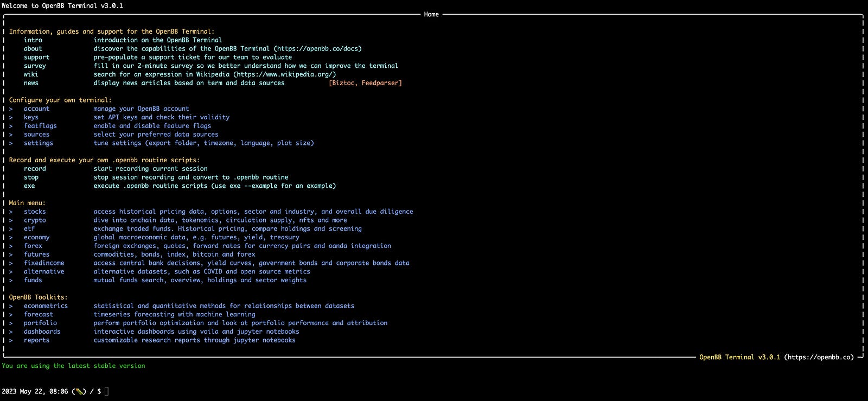
Task: Click the command prompt cursor box
Action: pyautogui.click(x=106, y=391)
